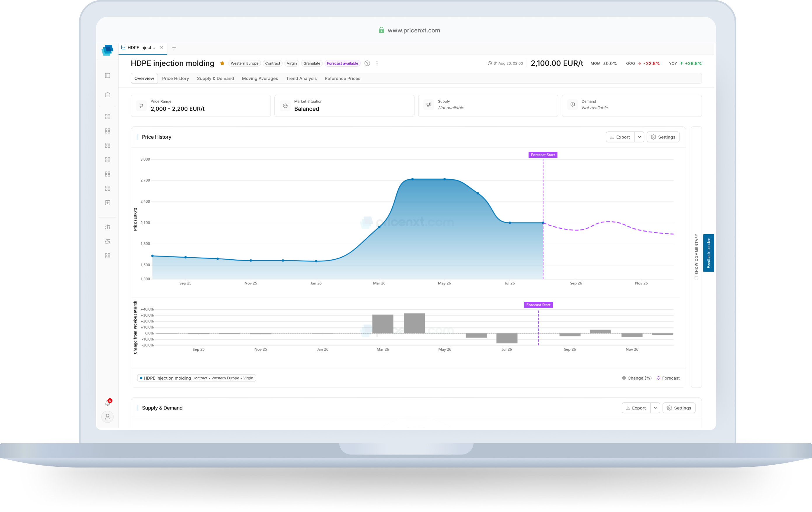
Task: Show the commentary side panel
Action: (x=696, y=257)
